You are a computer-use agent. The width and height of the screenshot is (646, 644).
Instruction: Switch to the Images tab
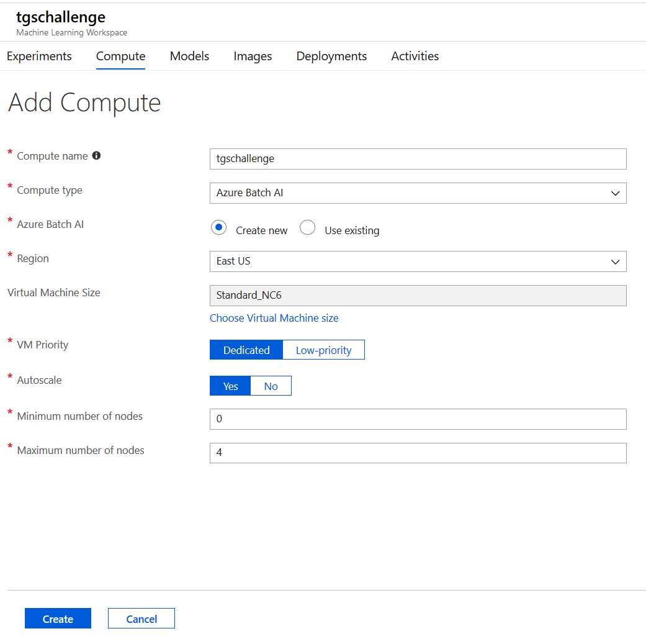coord(253,56)
